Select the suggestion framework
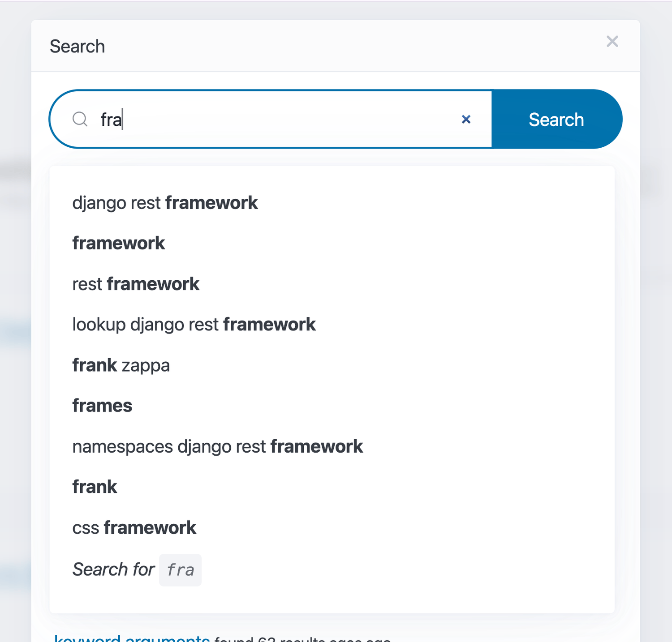Screen dimensions: 672x642 (118, 243)
